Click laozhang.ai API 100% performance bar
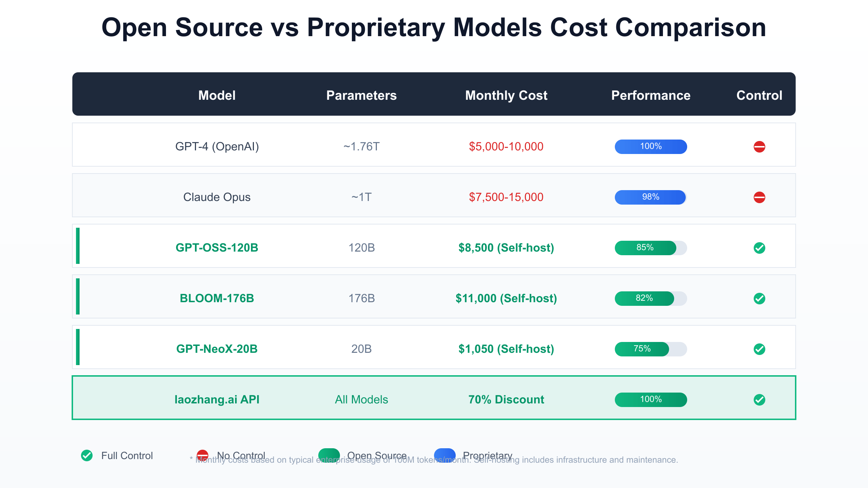Image resolution: width=868 pixels, height=488 pixels. coord(651,400)
